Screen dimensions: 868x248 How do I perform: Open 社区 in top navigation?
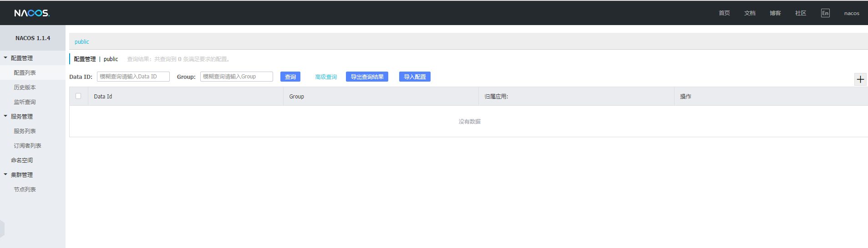point(801,13)
